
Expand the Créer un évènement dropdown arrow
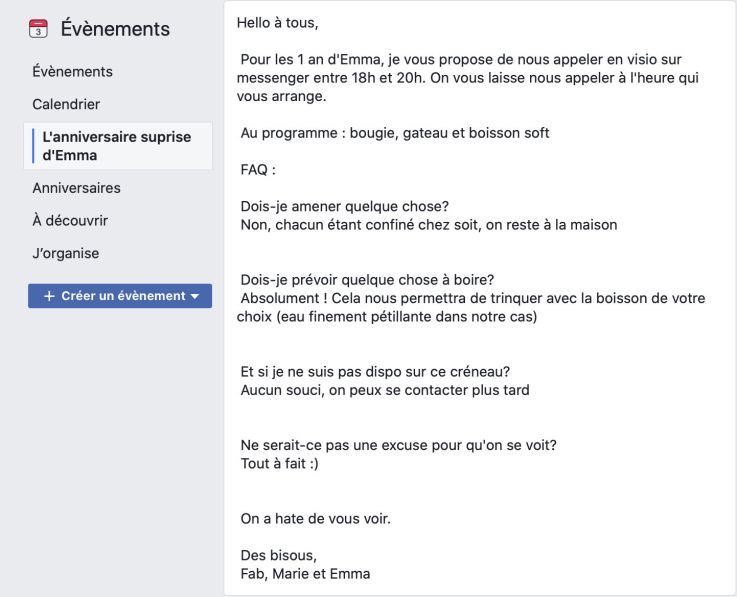195,296
